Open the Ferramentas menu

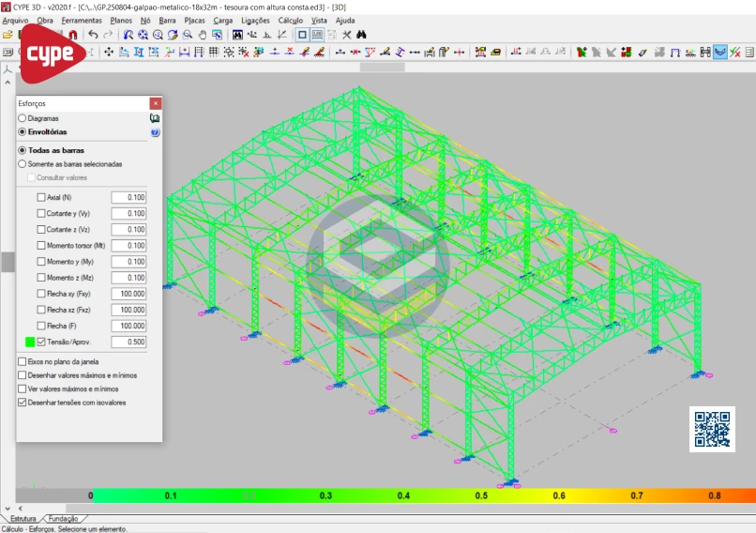[83, 20]
